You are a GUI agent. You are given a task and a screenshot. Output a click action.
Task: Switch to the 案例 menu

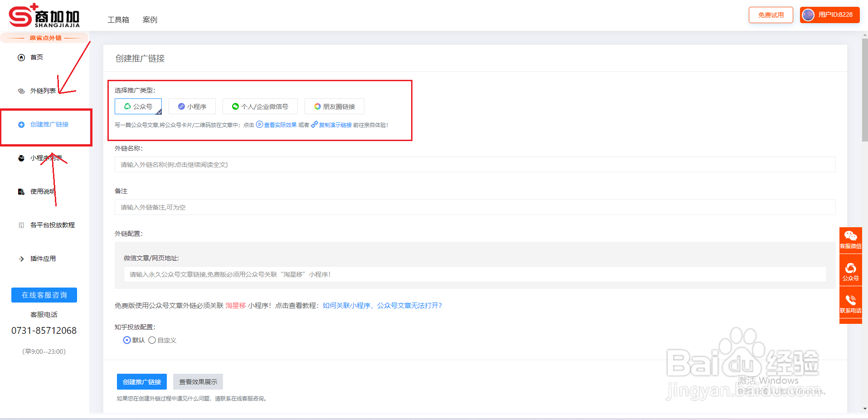pos(150,20)
